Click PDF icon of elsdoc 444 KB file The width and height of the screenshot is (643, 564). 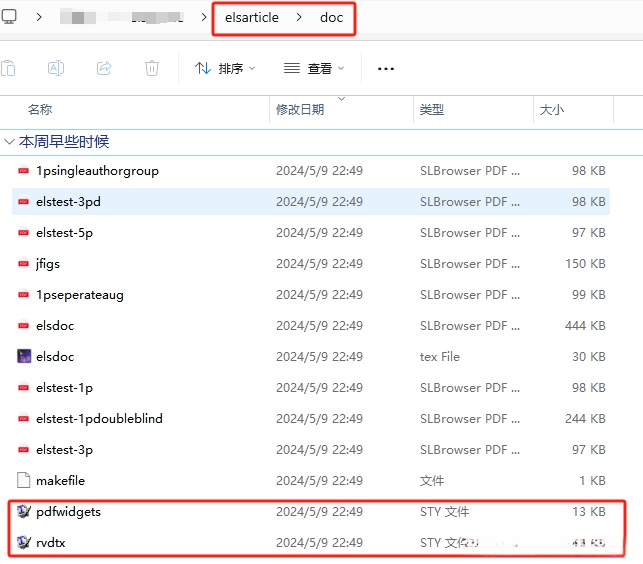23,326
